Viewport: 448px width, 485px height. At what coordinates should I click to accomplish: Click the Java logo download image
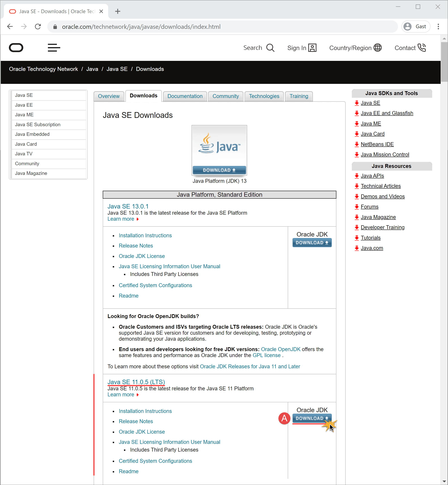219,150
